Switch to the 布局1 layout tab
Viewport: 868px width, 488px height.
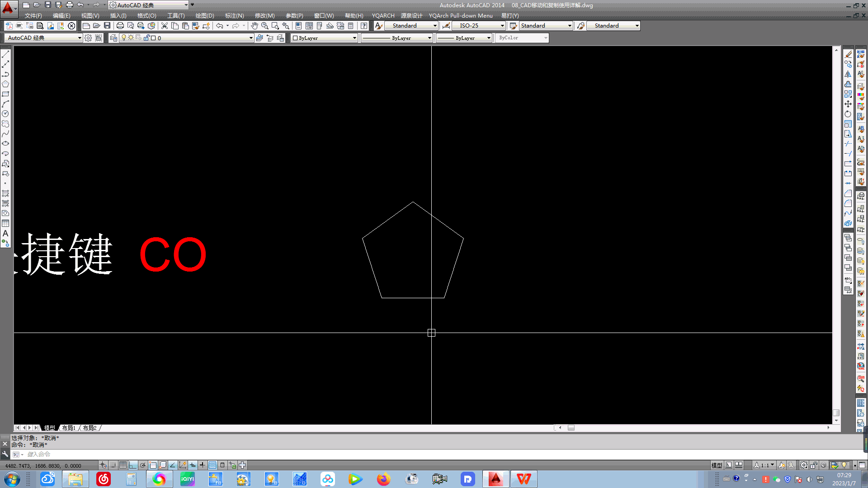click(x=69, y=428)
